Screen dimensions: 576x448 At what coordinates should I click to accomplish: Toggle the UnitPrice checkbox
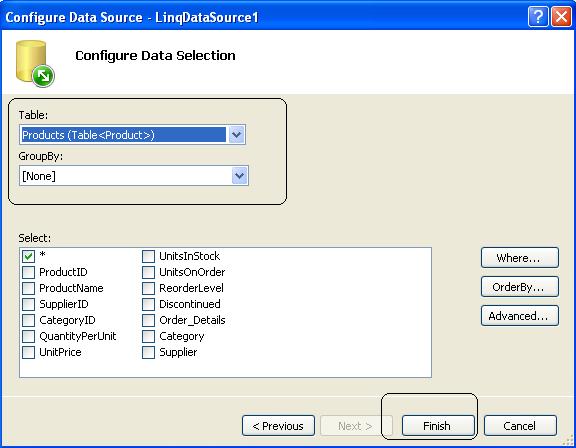pyautogui.click(x=28, y=352)
